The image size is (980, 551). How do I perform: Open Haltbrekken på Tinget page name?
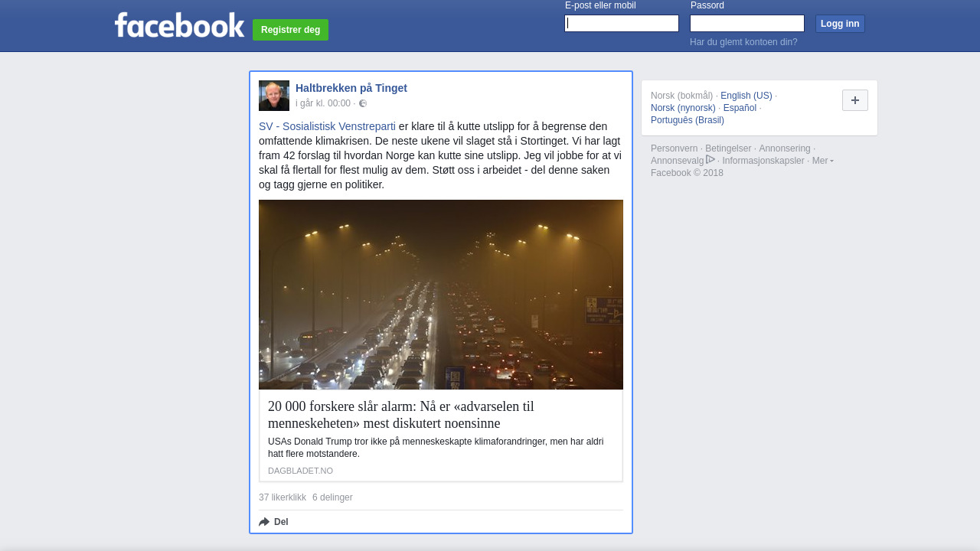point(351,88)
